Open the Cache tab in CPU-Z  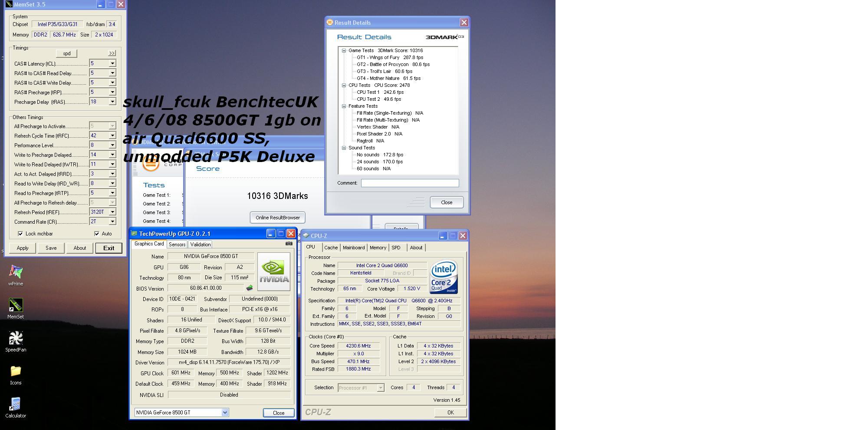[331, 248]
